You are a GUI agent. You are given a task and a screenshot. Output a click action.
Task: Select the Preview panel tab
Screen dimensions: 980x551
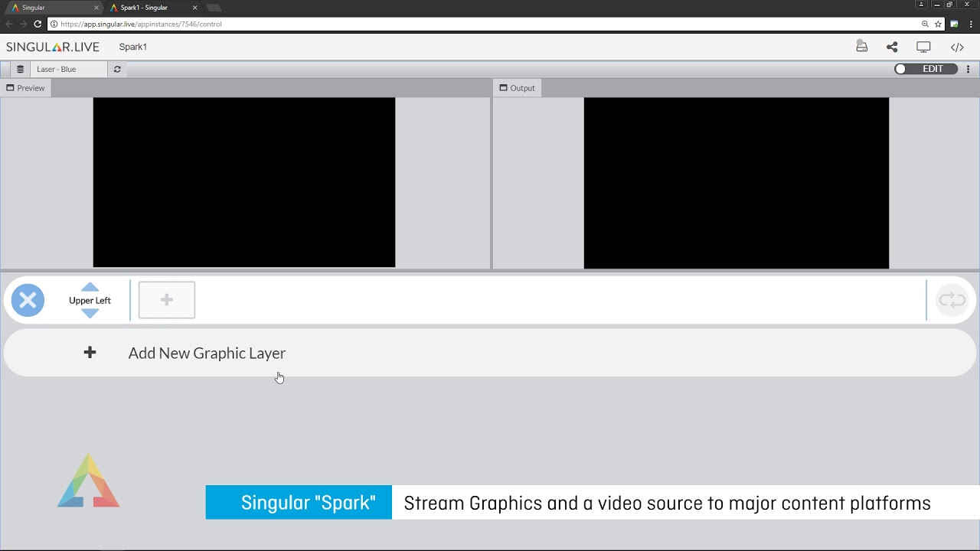click(26, 88)
